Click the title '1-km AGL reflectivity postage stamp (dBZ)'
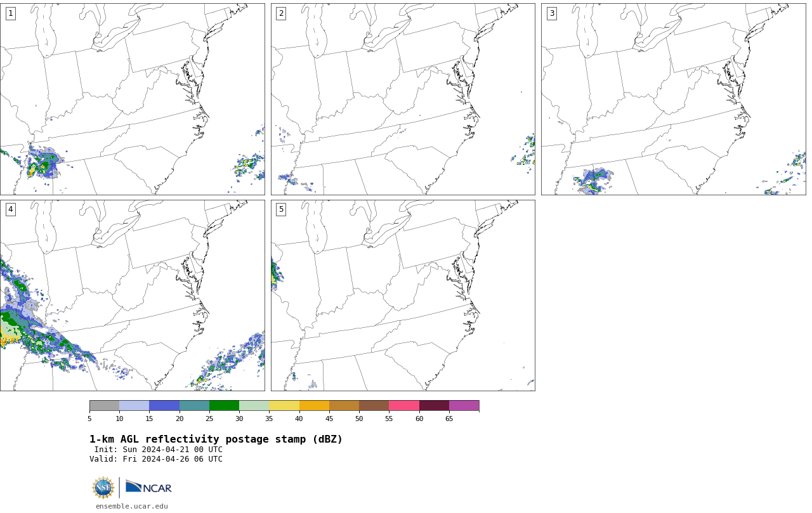Image resolution: width=812 pixels, height=513 pixels. (216, 439)
